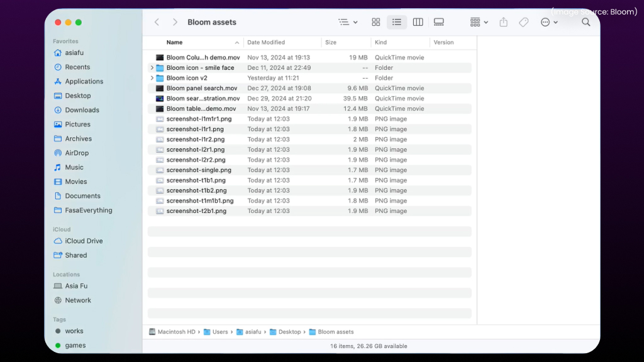Screen dimensions: 644x362
Task: Select the works tag dot
Action: point(58,331)
